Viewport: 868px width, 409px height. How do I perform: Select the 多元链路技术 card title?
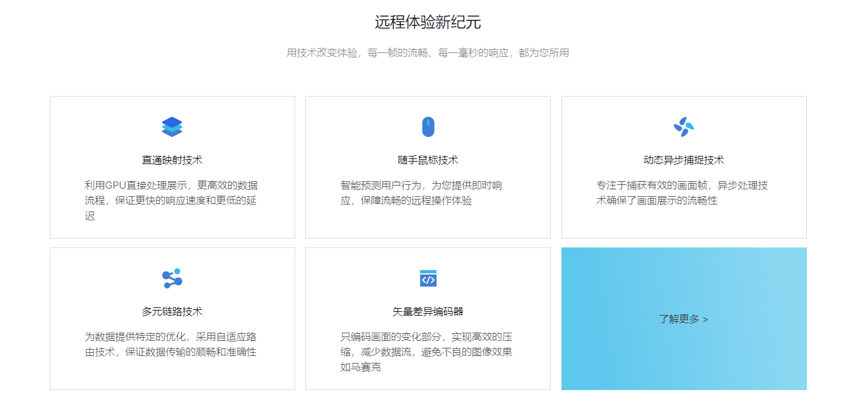click(x=172, y=312)
